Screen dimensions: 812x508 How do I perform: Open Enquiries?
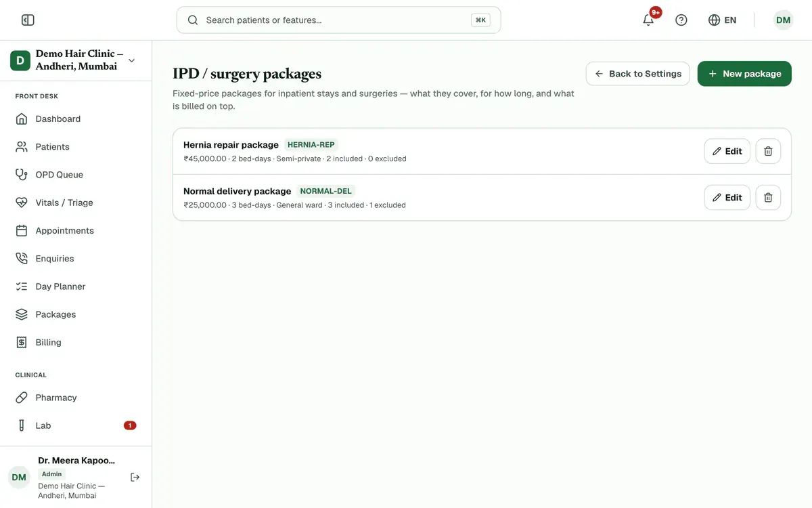(x=76, y=258)
